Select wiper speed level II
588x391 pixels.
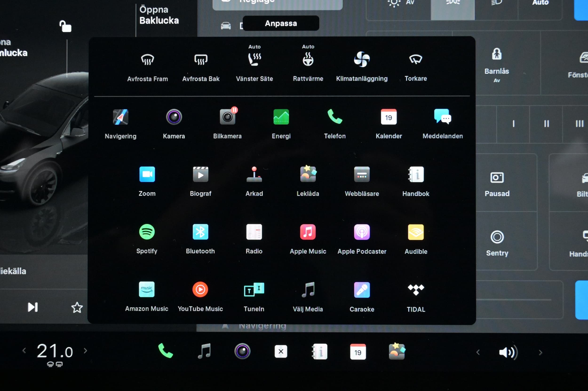pyautogui.click(x=546, y=124)
